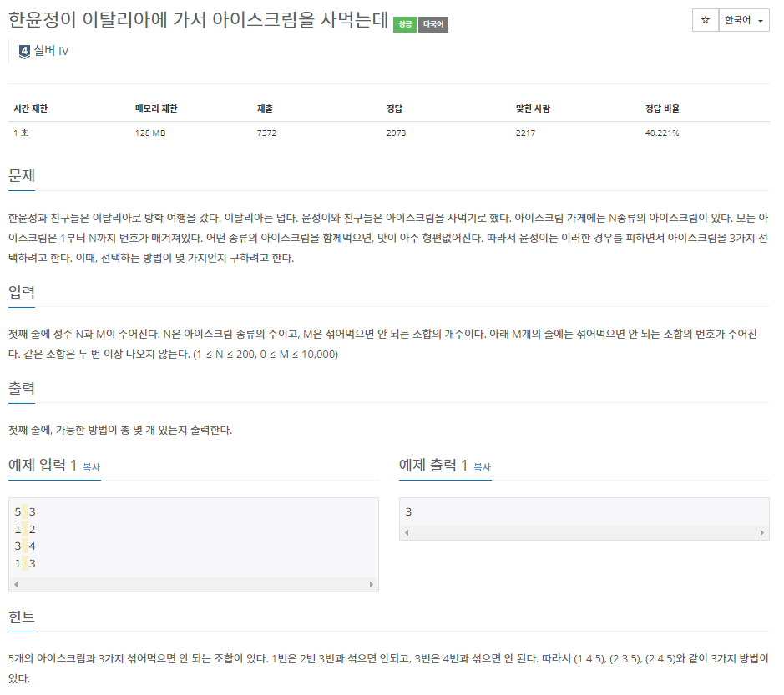Click the sample input line 1 2
Viewport: 784px width, 695px height.
coord(25,529)
